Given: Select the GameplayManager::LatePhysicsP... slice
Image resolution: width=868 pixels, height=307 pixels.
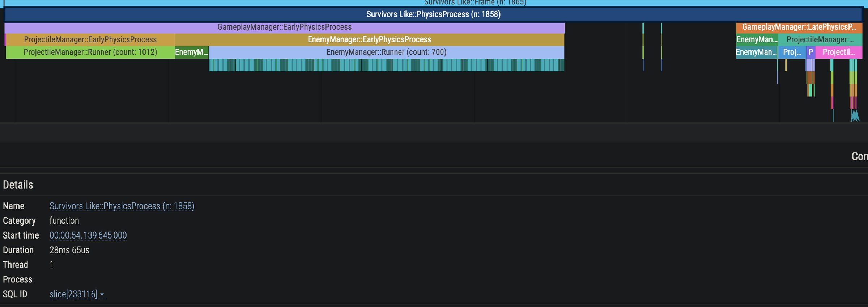Looking at the screenshot, I should click(799, 27).
